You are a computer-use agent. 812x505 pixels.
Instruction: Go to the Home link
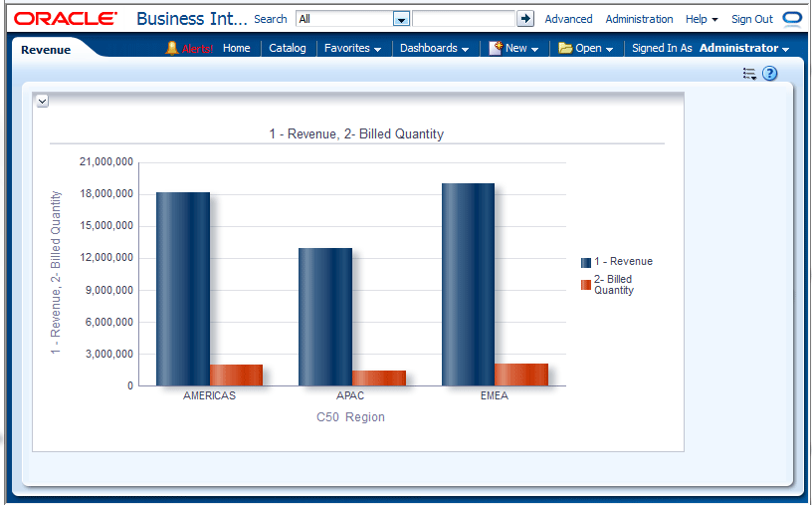point(237,48)
